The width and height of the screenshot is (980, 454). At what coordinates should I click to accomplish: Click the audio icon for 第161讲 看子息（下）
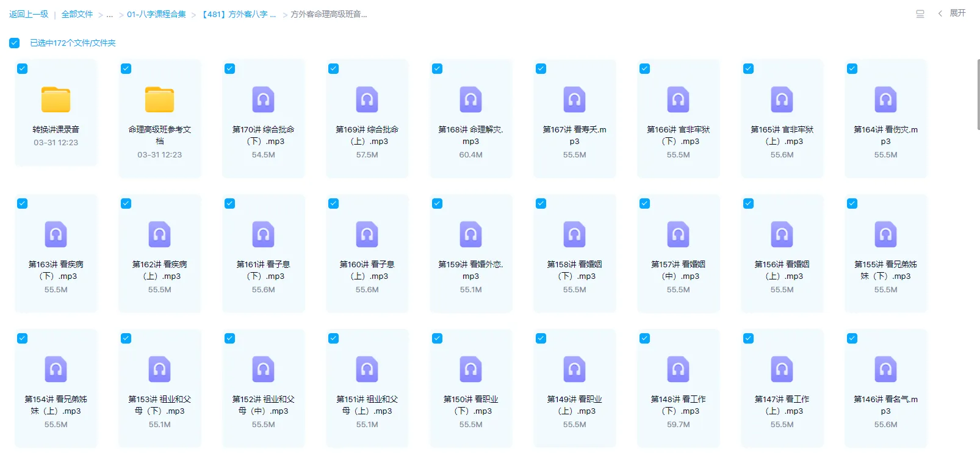point(263,234)
